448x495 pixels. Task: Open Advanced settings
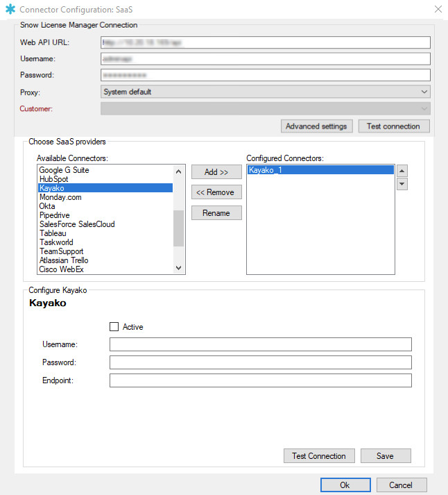click(x=317, y=126)
